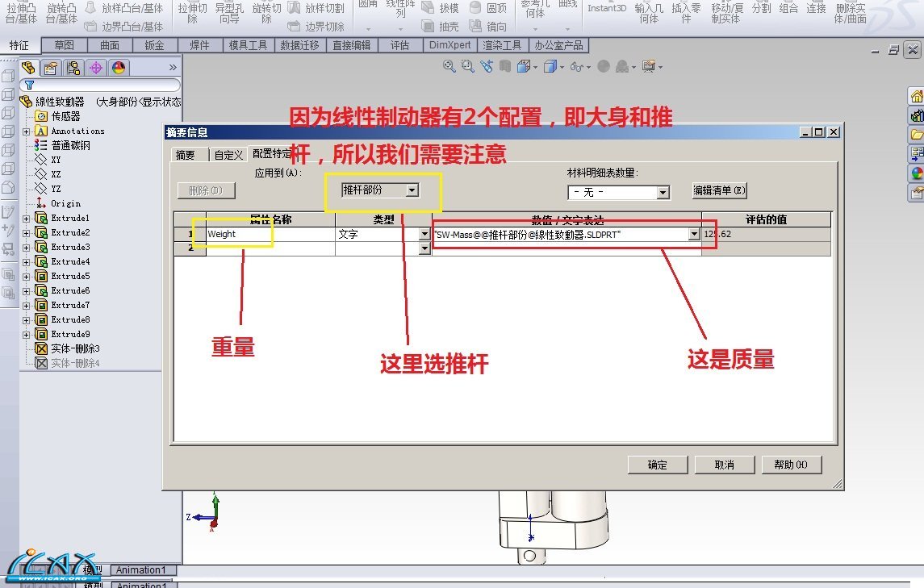Open the 应用到 configuration dropdown
The width and height of the screenshot is (924, 588).
coord(412,190)
